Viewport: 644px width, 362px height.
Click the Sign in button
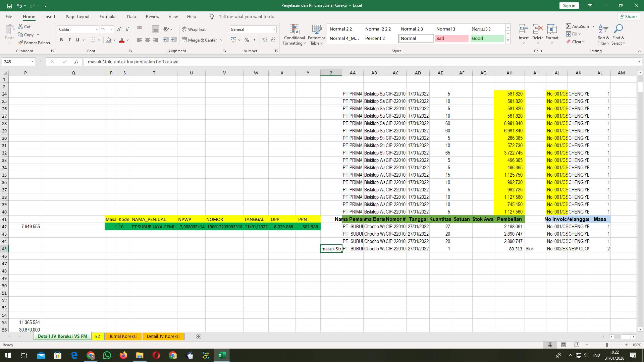[x=569, y=5]
